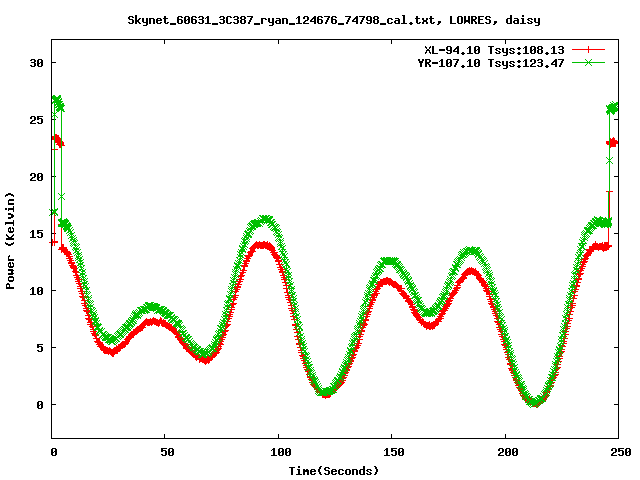Click the red legend line sample

[x=588, y=50]
